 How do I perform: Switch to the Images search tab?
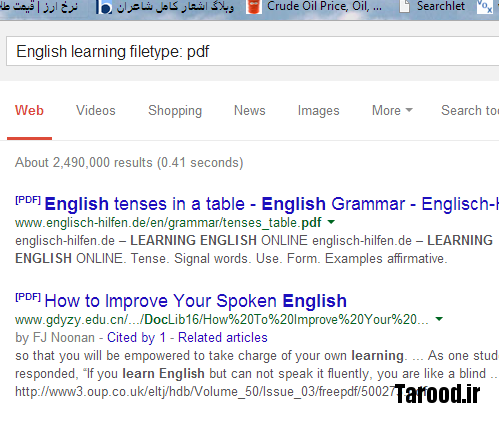pos(318,110)
